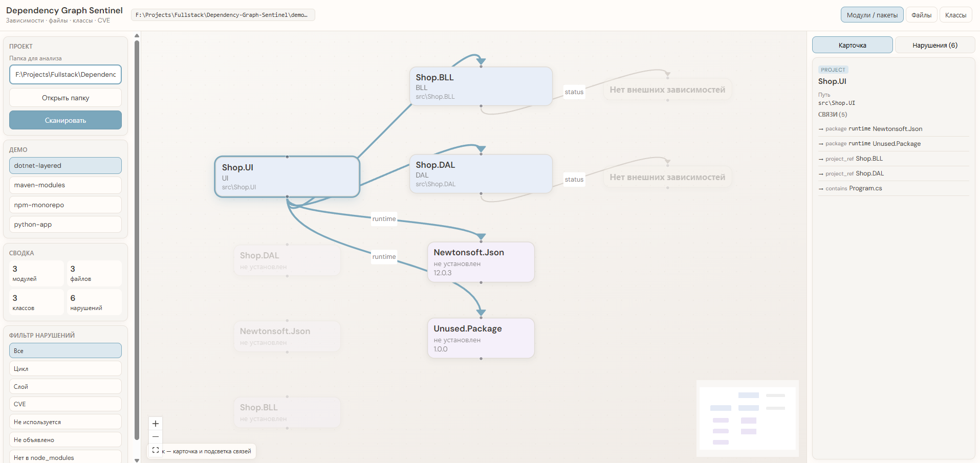Viewport: 980px width, 463px height.
Task: Open the project_ref Shop.BLL link
Action: 894,159
